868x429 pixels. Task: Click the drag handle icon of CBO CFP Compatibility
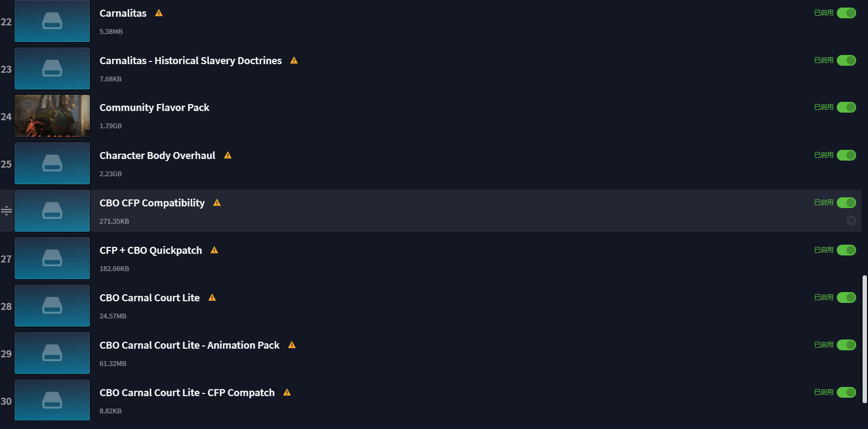(6, 211)
